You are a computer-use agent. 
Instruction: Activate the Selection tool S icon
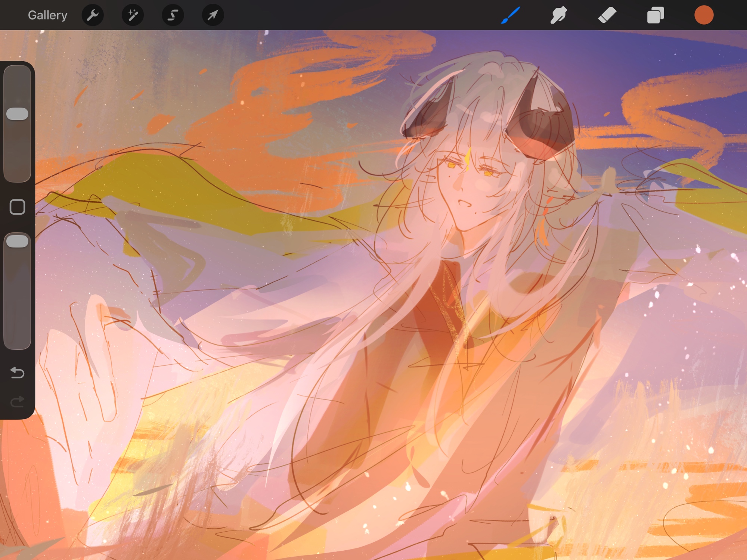(173, 15)
